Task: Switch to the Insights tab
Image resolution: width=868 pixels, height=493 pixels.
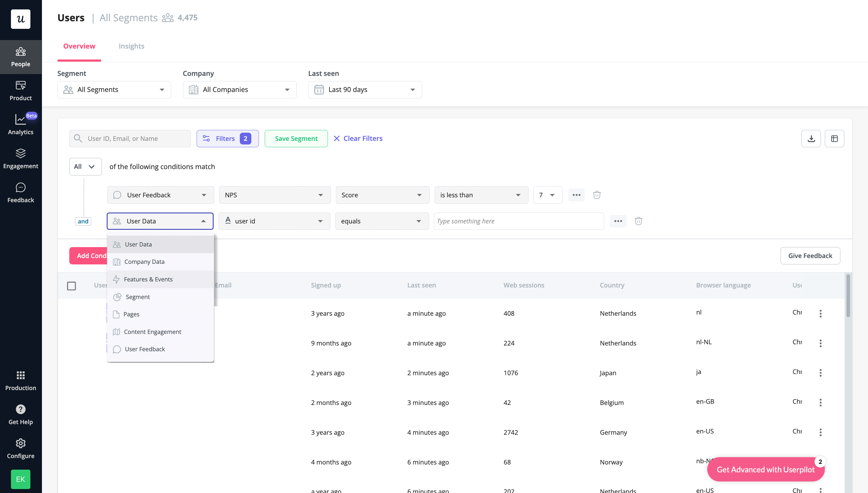Action: pos(132,46)
